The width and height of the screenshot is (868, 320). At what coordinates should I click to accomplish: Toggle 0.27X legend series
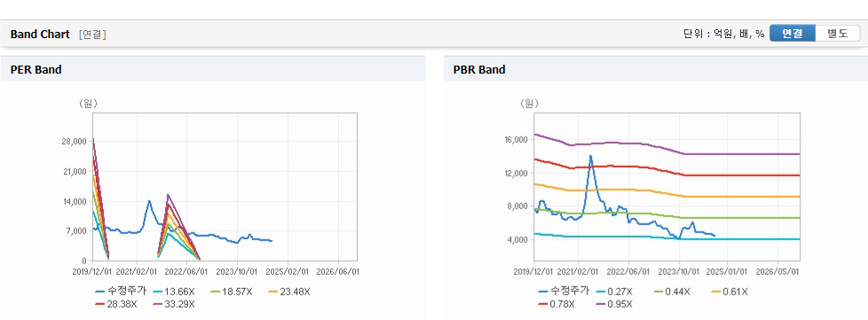click(614, 292)
